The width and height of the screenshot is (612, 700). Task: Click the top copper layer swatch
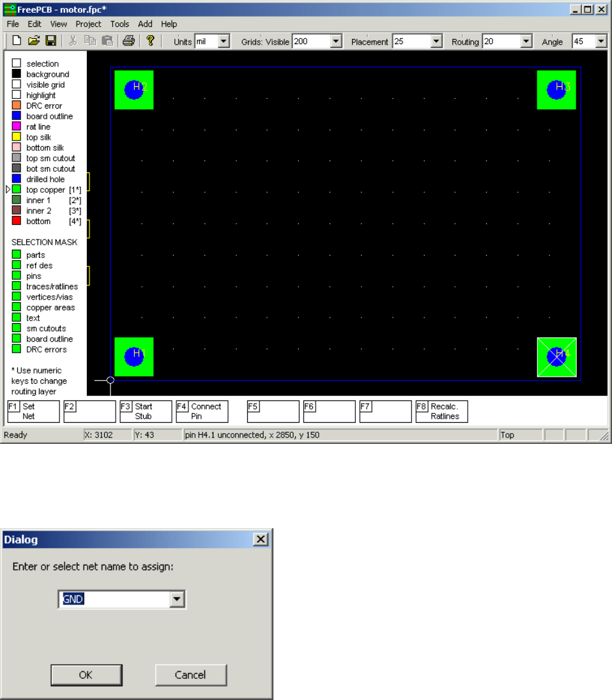pyautogui.click(x=17, y=189)
